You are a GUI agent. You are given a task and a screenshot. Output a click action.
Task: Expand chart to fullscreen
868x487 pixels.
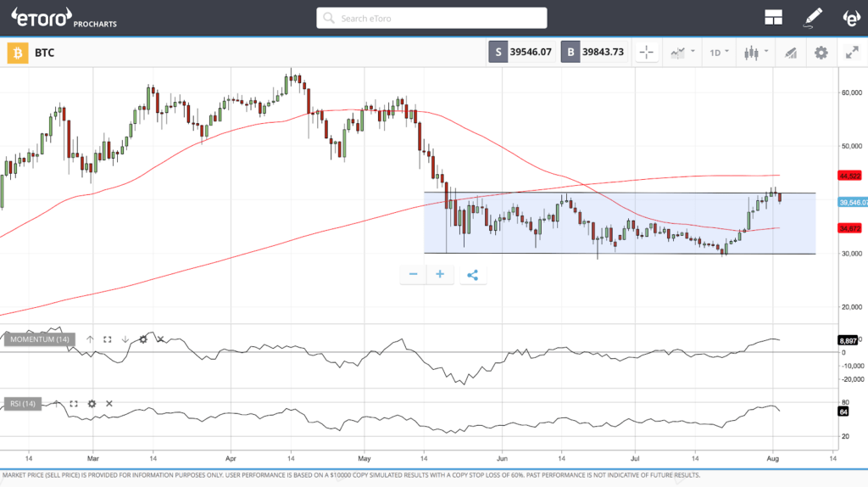click(852, 53)
